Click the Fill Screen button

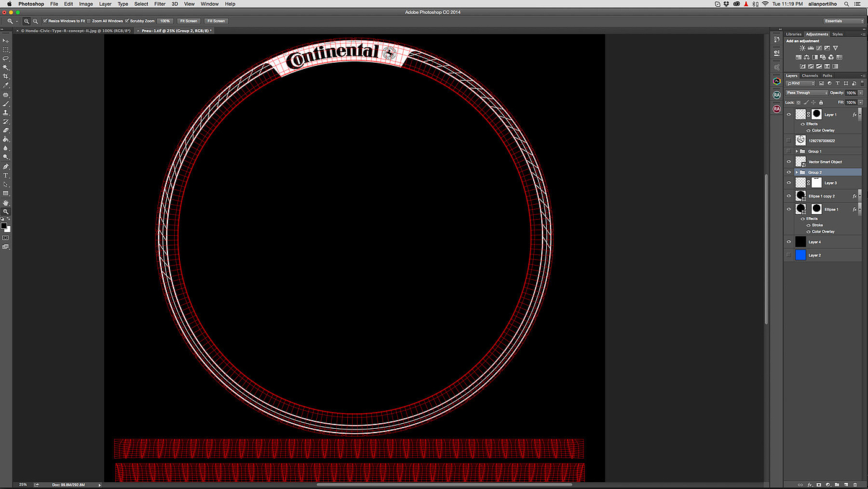[216, 21]
